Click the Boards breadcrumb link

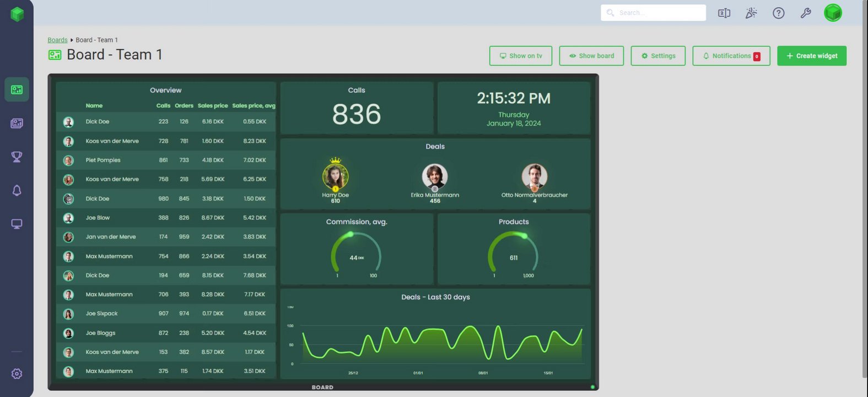pyautogui.click(x=57, y=40)
